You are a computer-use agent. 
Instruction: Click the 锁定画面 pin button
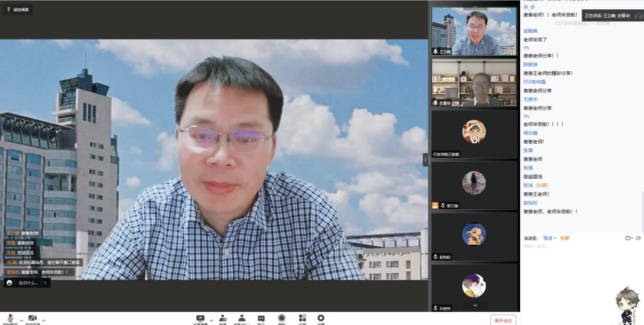coord(18,9)
